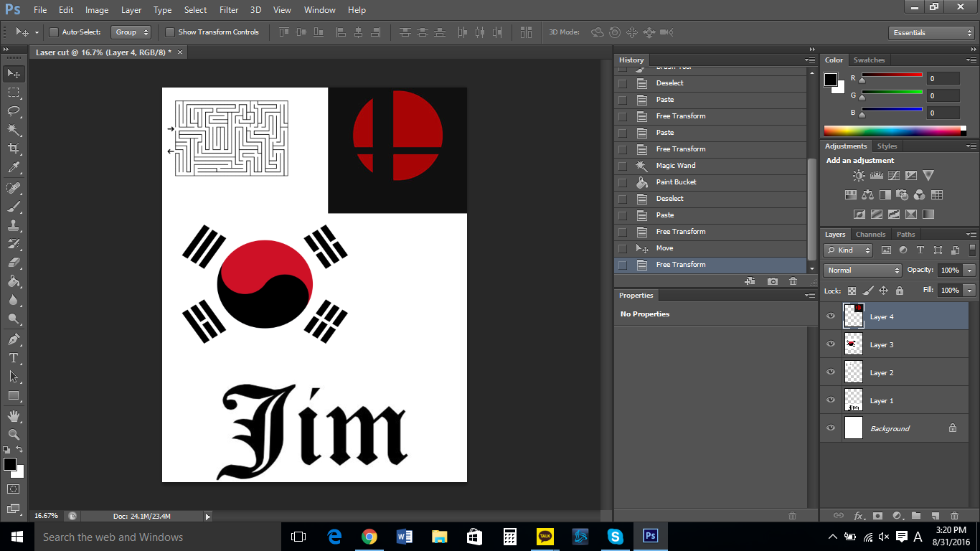This screenshot has height=551, width=980.
Task: Open History panel flyout menu
Action: pyautogui.click(x=810, y=60)
